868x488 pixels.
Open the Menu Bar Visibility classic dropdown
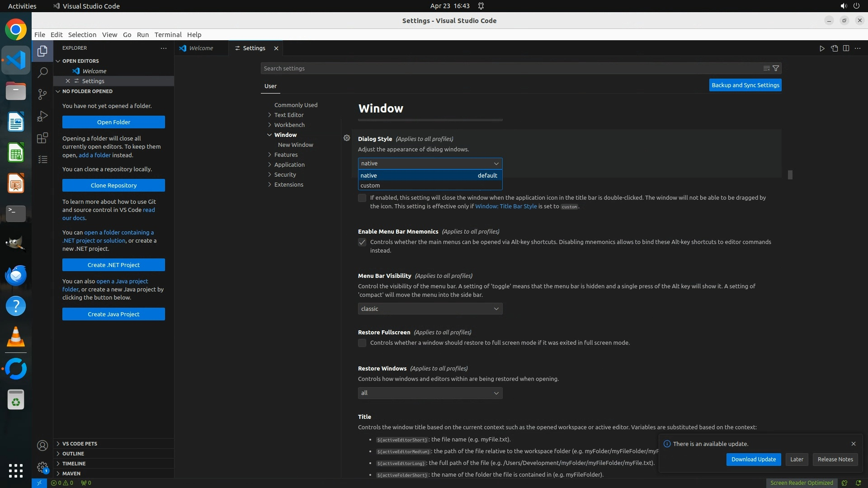point(430,309)
